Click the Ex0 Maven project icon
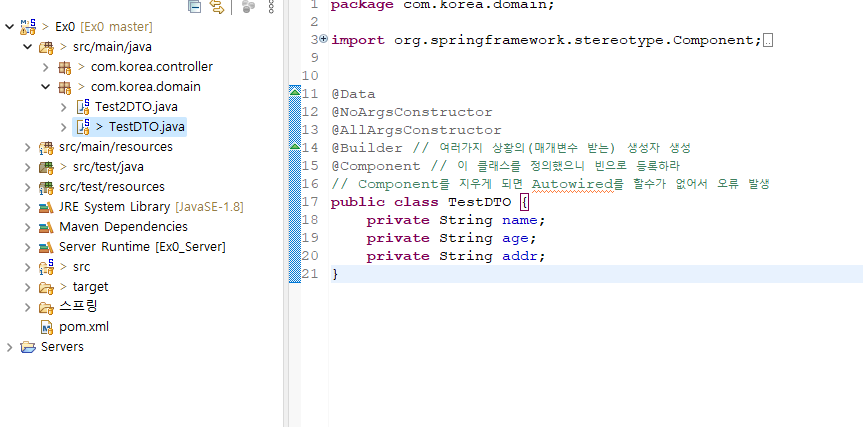This screenshot has height=427, width=863. point(28,26)
